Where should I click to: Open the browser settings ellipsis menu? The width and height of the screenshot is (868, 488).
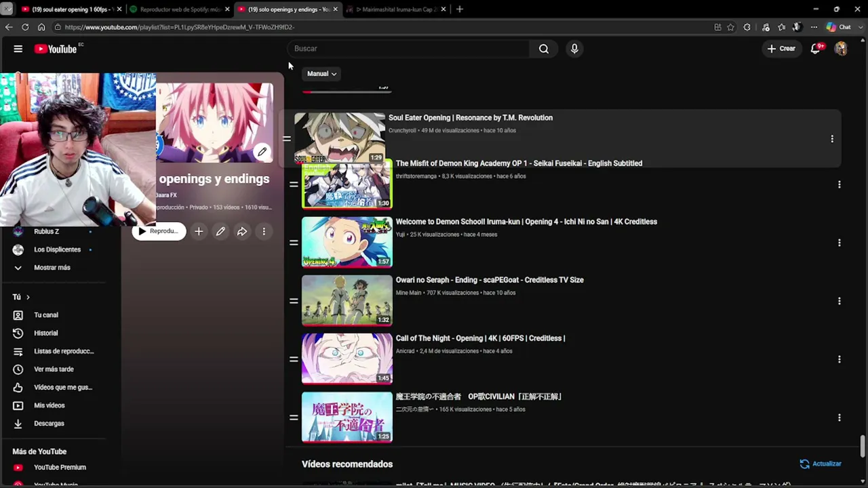pos(814,27)
